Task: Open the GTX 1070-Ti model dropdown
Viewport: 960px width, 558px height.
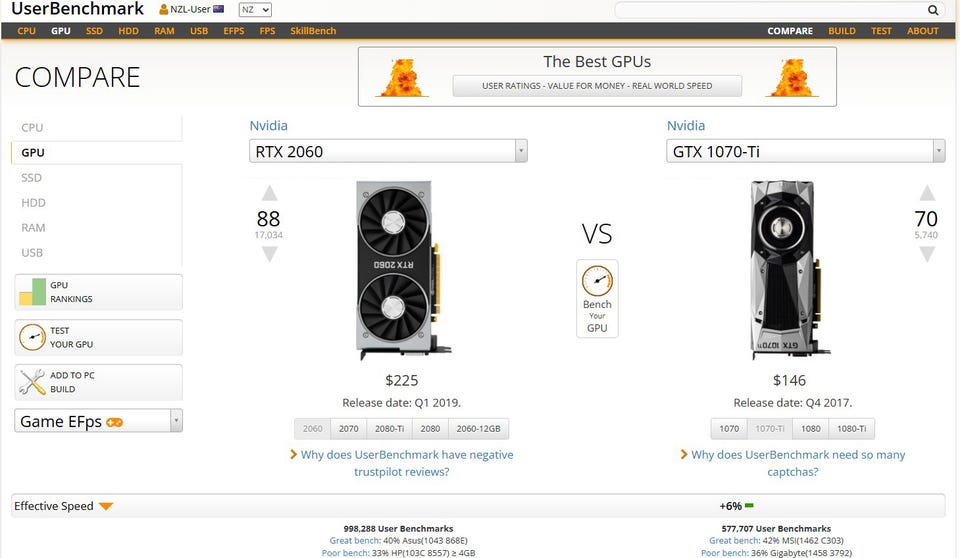Action: coord(806,151)
